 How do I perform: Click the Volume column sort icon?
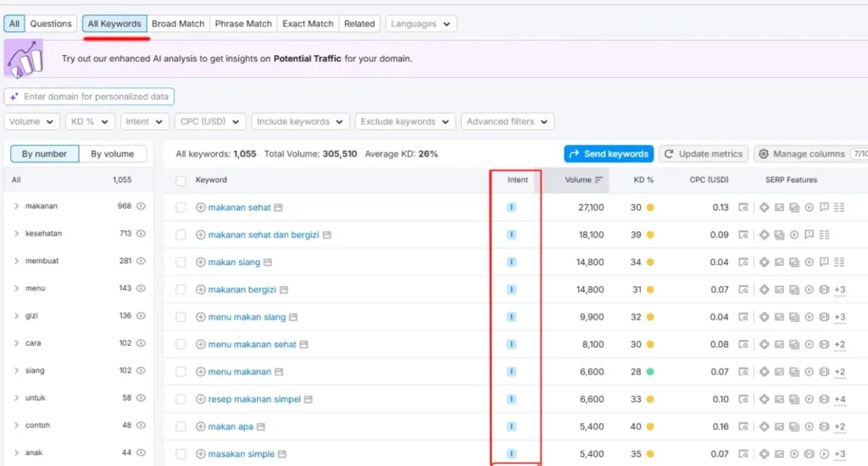coord(598,180)
